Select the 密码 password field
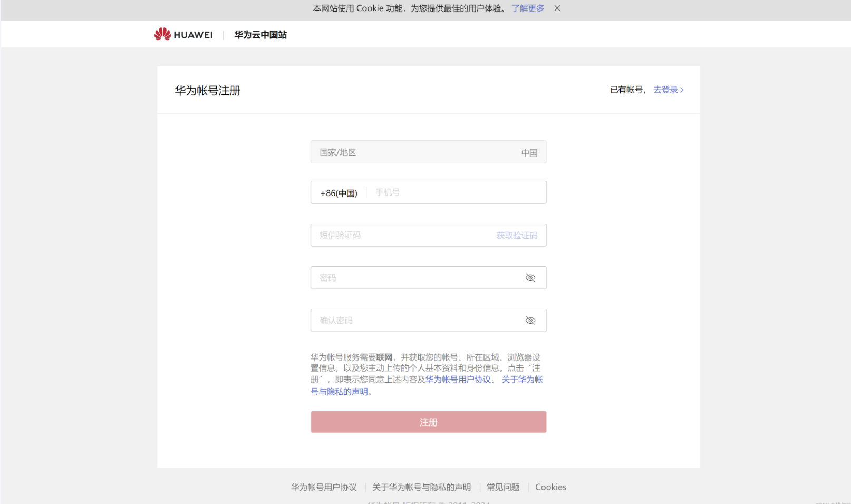 click(x=417, y=278)
